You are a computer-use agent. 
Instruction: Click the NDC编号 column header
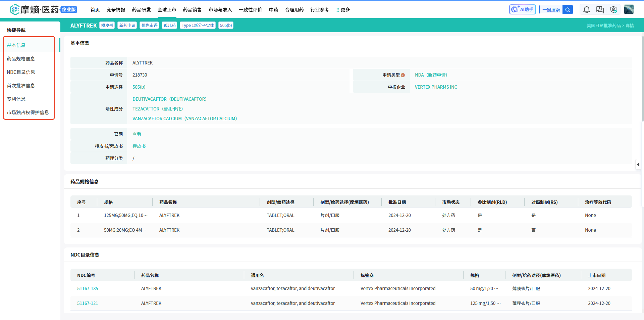[86, 275]
